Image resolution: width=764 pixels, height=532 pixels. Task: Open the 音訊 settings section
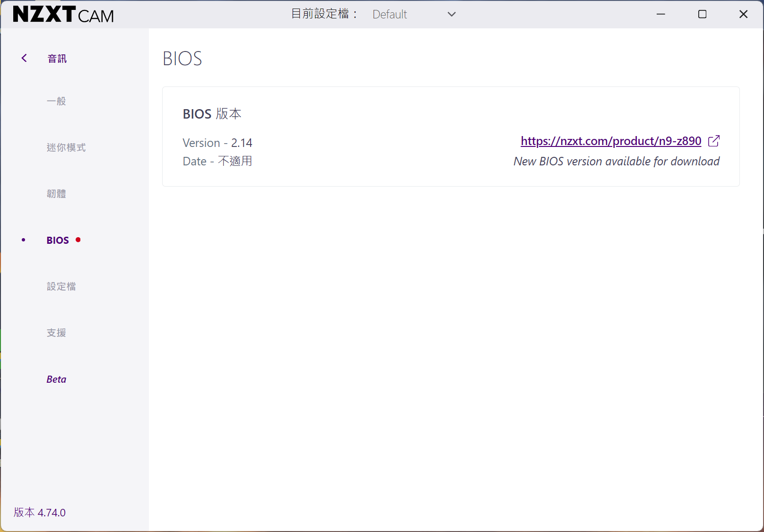pos(57,59)
